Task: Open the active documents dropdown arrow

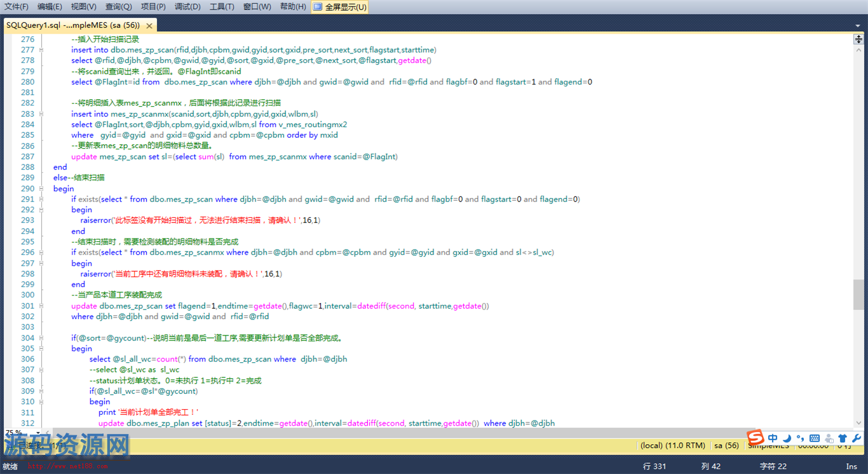Action: [x=858, y=26]
